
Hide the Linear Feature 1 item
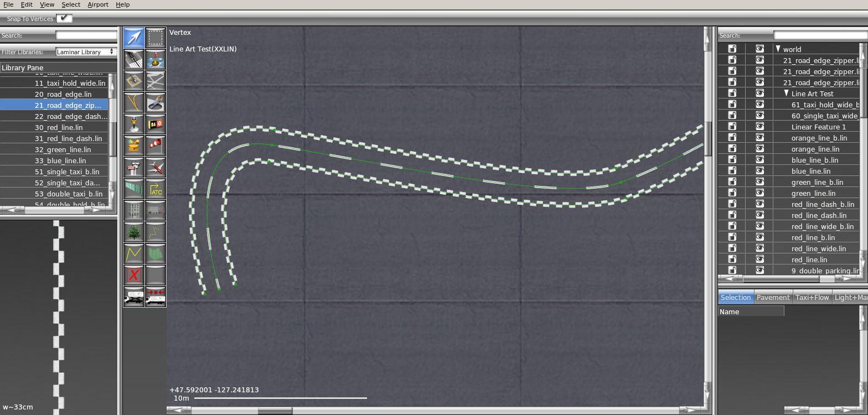[759, 127]
